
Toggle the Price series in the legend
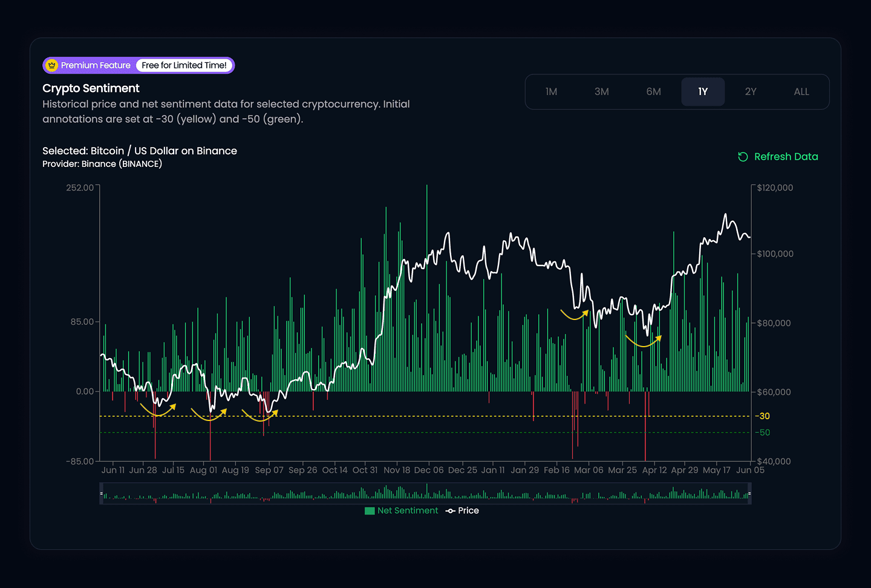pyautogui.click(x=462, y=511)
